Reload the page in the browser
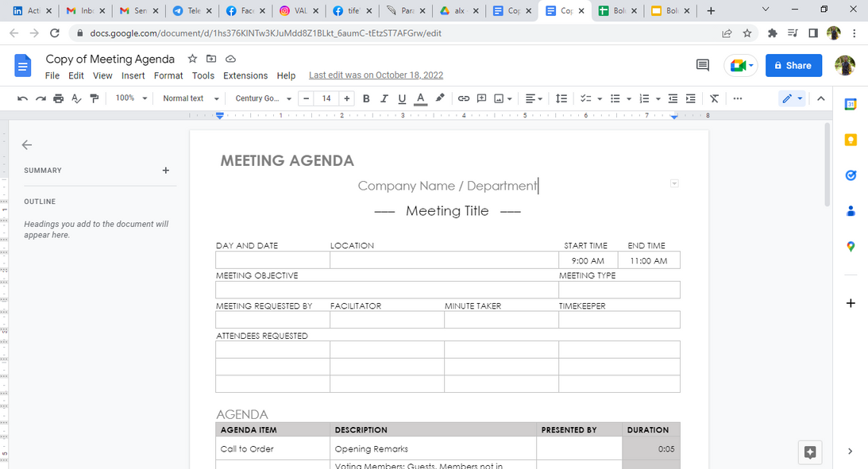868x469 pixels. (x=54, y=33)
